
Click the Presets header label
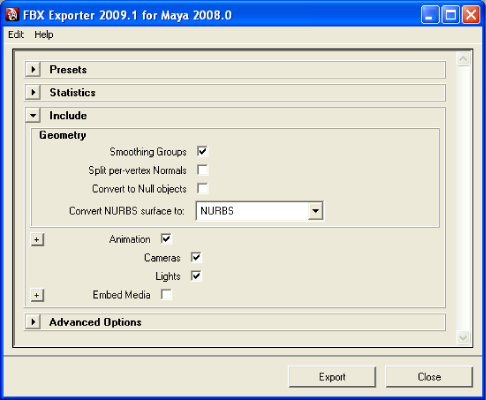pyautogui.click(x=68, y=69)
